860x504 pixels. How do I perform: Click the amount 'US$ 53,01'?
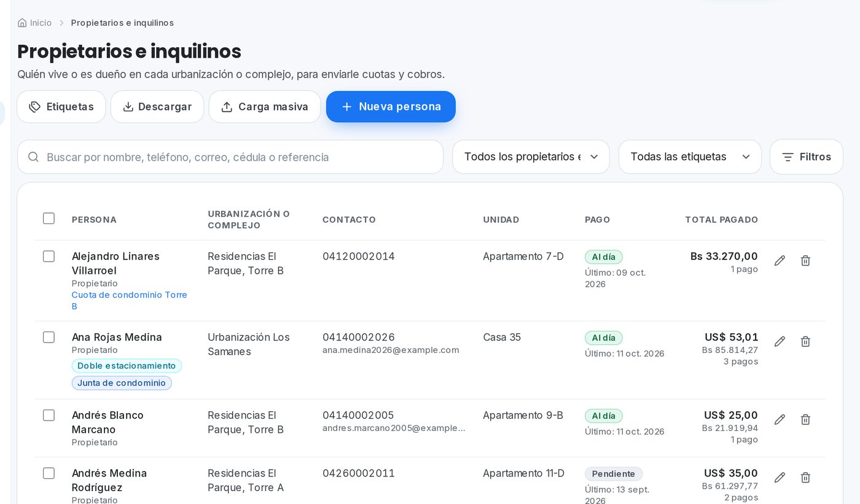(731, 337)
